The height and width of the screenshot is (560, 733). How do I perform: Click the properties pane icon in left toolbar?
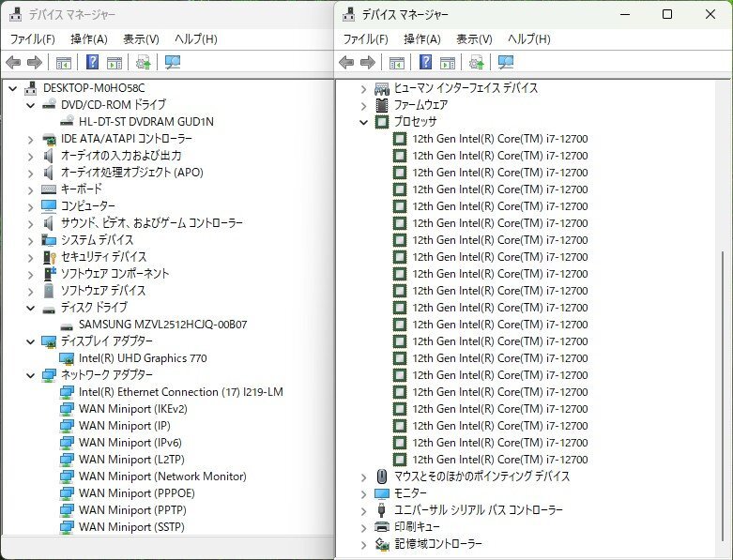point(115,63)
